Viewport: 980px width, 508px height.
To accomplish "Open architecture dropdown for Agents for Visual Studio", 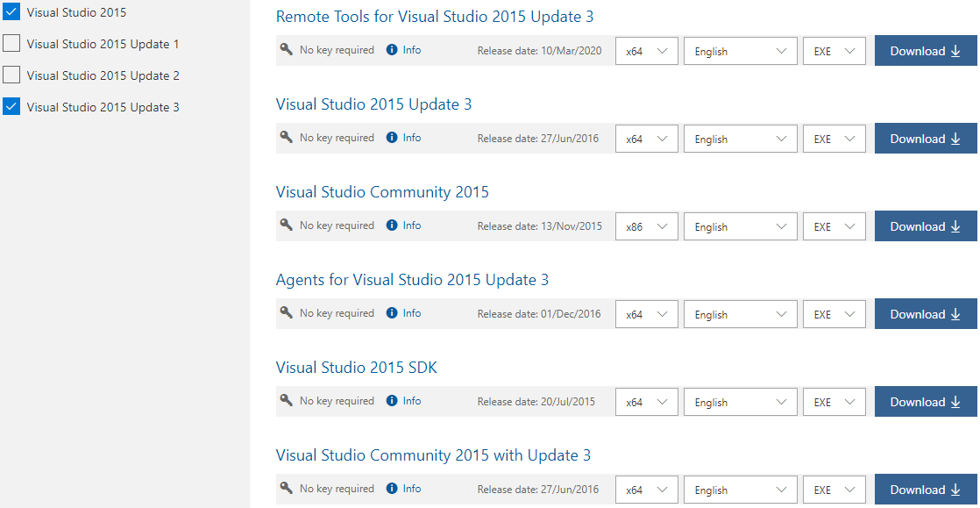I will [647, 314].
